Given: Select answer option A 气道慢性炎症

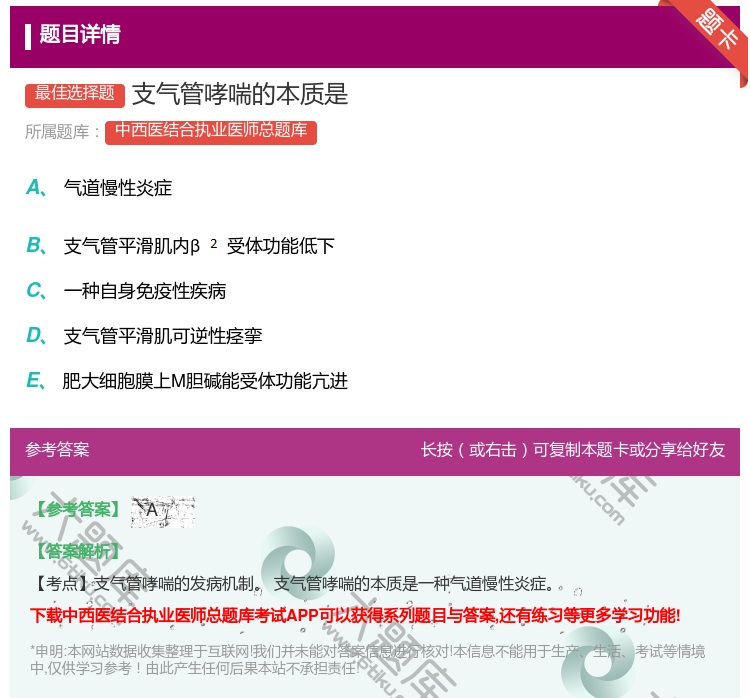Looking at the screenshot, I should tap(118, 188).
